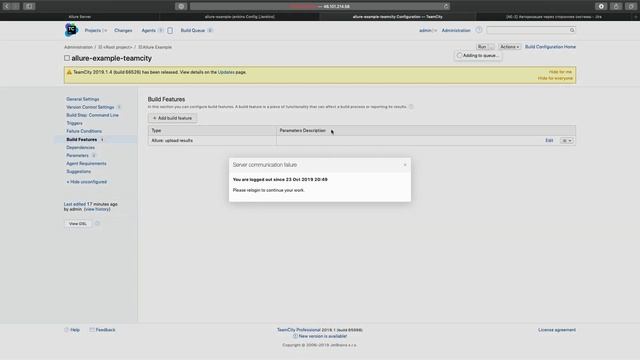Switch to allure-example Jenkins Config tab
This screenshot has width=640, height=360.
[240, 17]
